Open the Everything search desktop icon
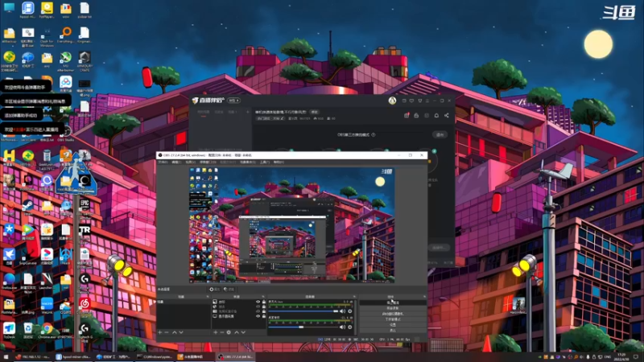The height and width of the screenshot is (362, 644). click(66, 35)
